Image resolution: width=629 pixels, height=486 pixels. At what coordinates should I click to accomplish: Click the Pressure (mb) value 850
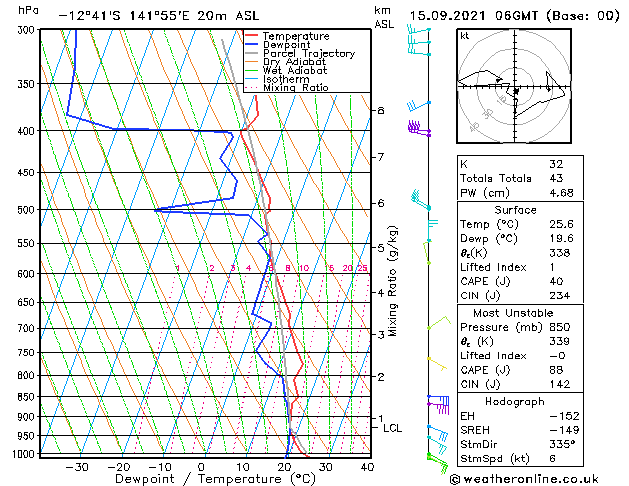(560, 327)
